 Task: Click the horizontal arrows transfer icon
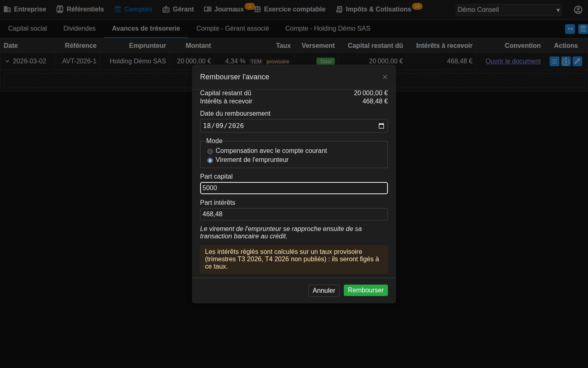click(570, 29)
